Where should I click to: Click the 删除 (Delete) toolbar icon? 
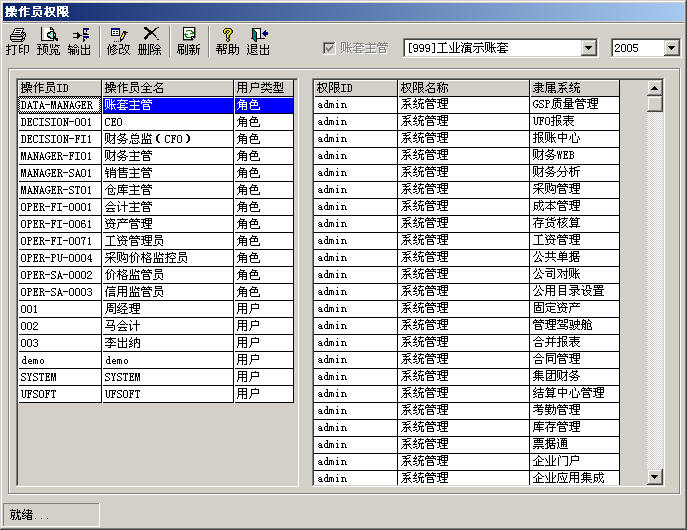[149, 41]
